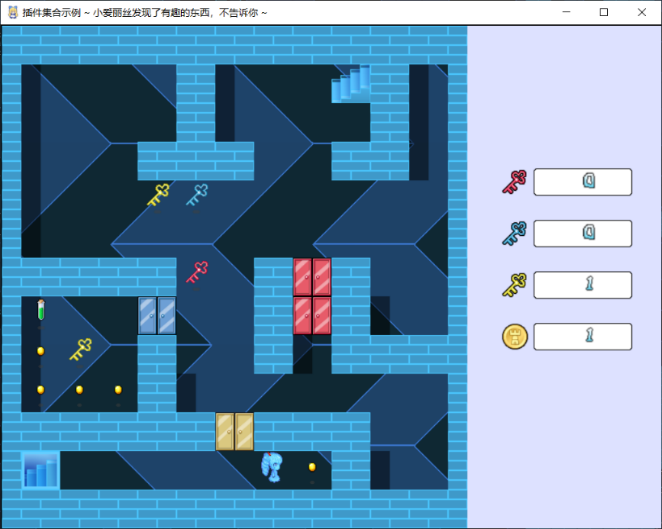Viewport: 662px width, 529px height.
Task: Collect the yellow key below the green potion
Action: tap(80, 349)
